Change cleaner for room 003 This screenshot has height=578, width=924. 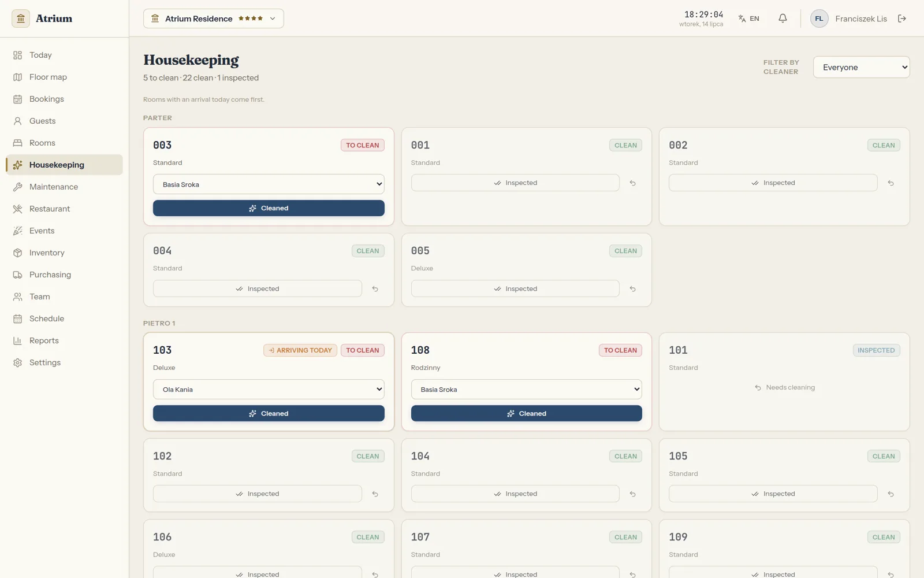pos(269,184)
